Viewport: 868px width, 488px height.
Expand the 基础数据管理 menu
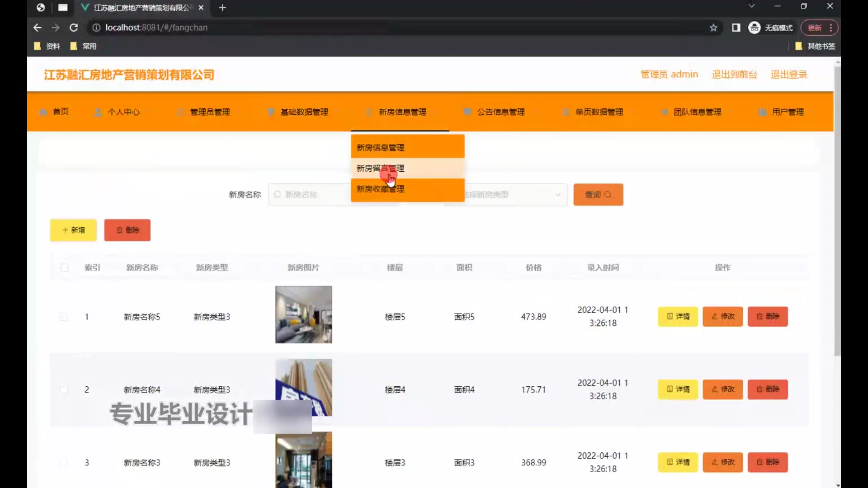tap(304, 112)
